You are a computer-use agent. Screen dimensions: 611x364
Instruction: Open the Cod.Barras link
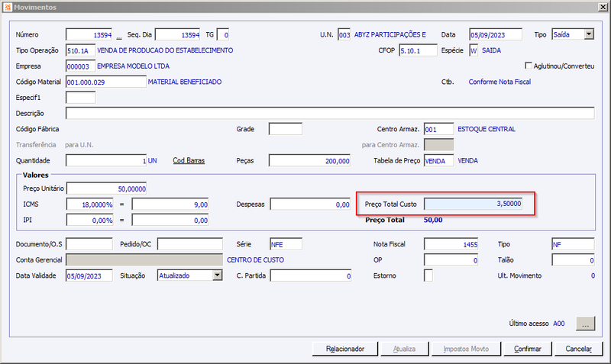(x=189, y=160)
